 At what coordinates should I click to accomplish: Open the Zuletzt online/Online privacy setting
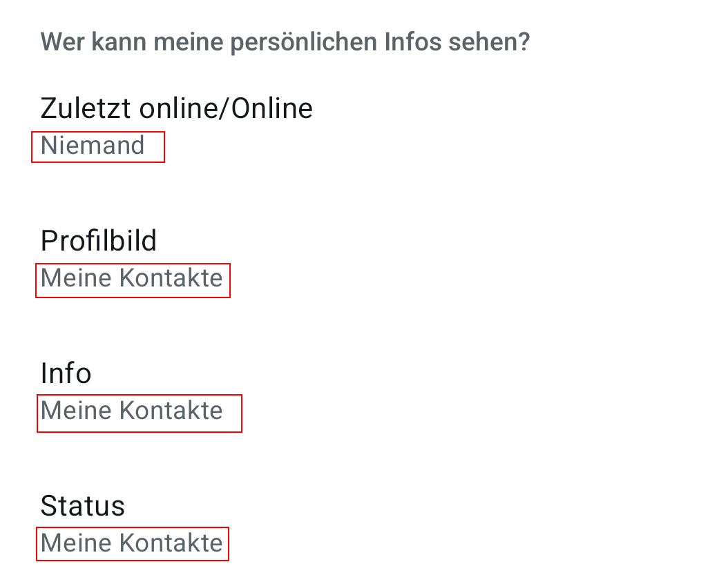[x=176, y=109]
